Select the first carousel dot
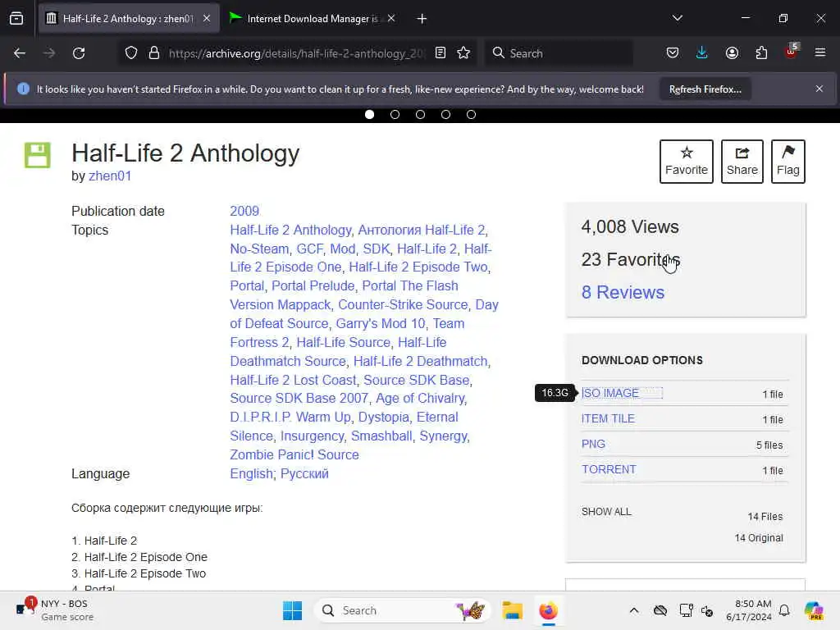The image size is (840, 630). (x=370, y=115)
